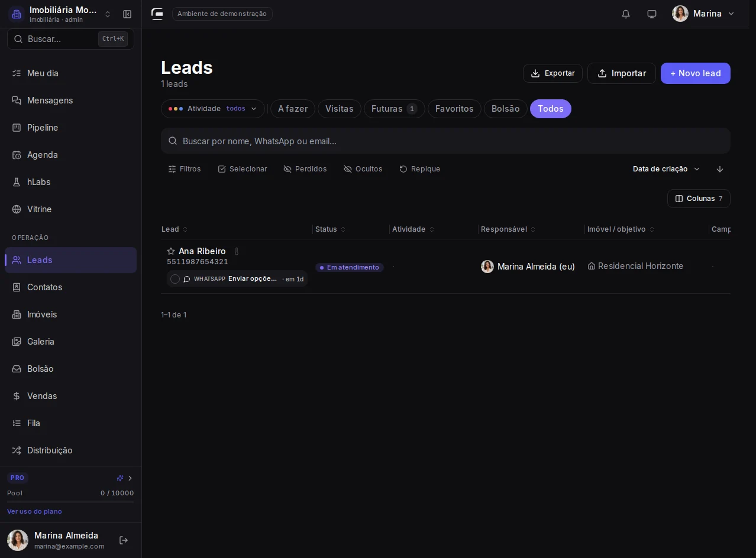Screen dimensions: 756x558
Task: Click the search by nome, WhatsApp ou email field
Action: [445, 141]
